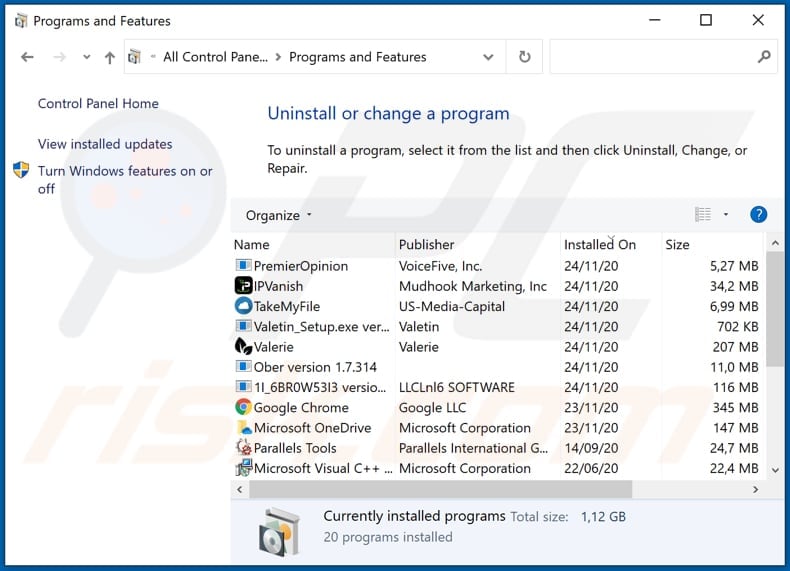Click the Ober version 1.7.314 icon
790x571 pixels.
[x=243, y=366]
